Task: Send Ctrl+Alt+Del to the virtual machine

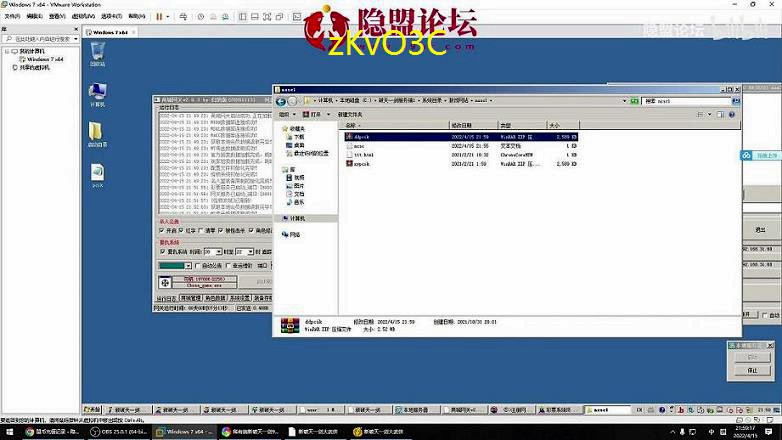Action: (183, 16)
